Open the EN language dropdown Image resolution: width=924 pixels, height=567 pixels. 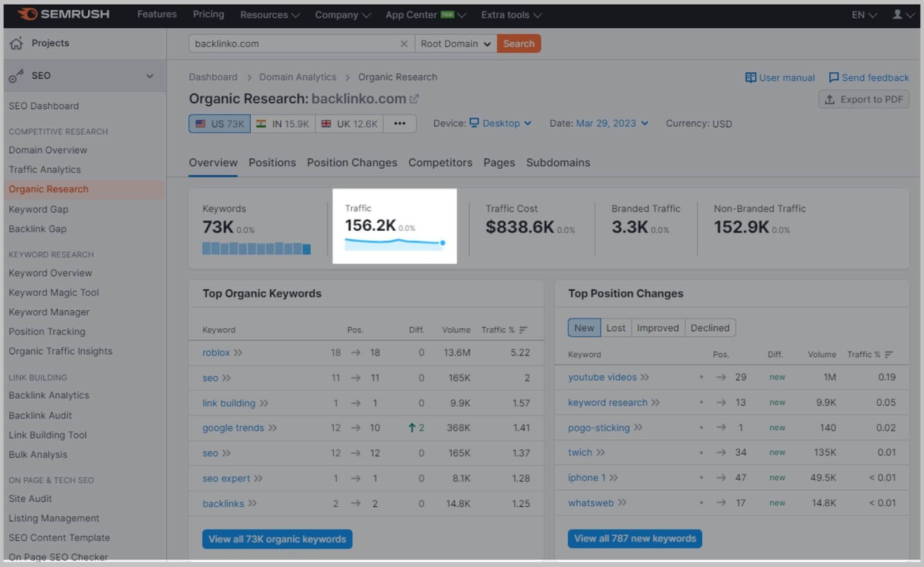tap(864, 15)
